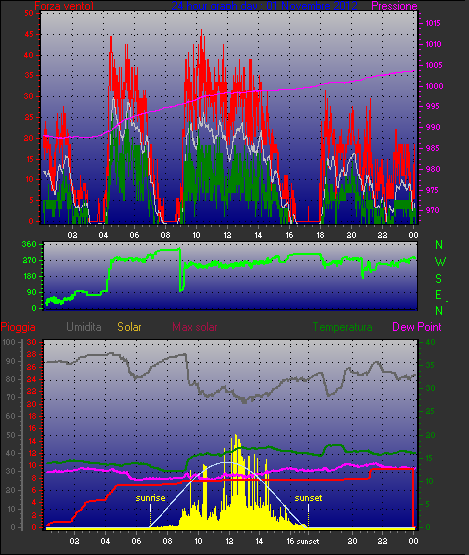Select the 990 pressure axis value
Viewport: 469px width, 555px height.
[x=432, y=127]
